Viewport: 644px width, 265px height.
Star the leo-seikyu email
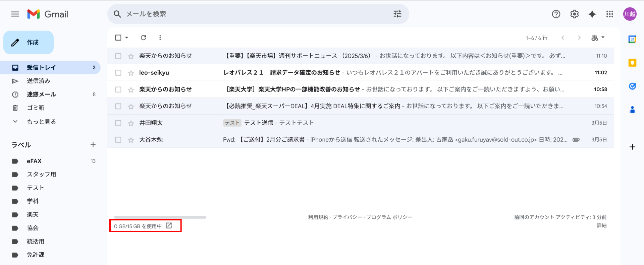pyautogui.click(x=131, y=73)
